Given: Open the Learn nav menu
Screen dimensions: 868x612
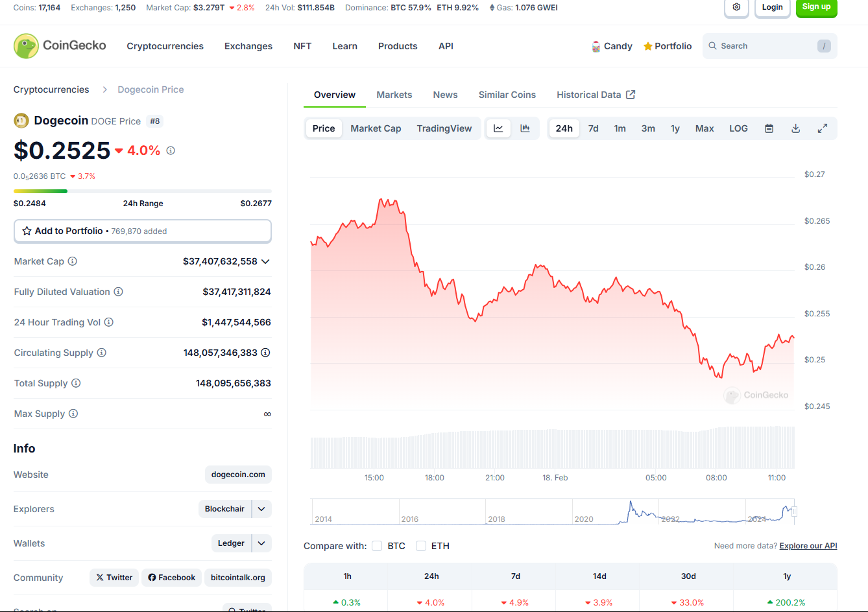Looking at the screenshot, I should (x=344, y=46).
